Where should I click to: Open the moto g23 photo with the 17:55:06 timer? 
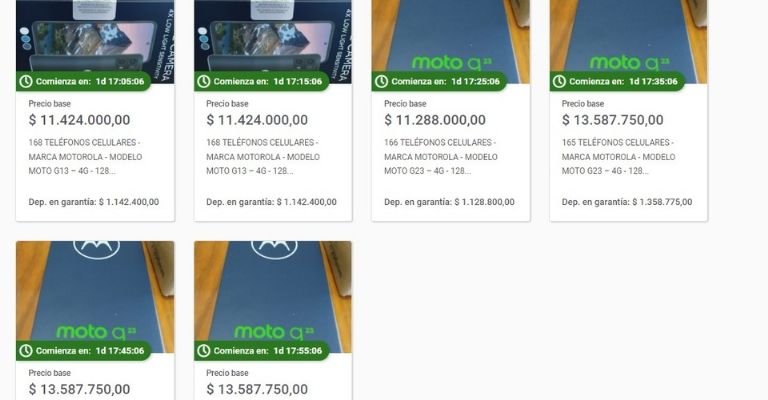click(273, 297)
